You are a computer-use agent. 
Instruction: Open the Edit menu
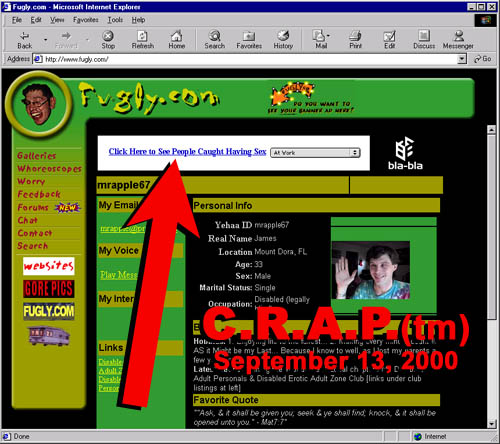click(x=36, y=20)
